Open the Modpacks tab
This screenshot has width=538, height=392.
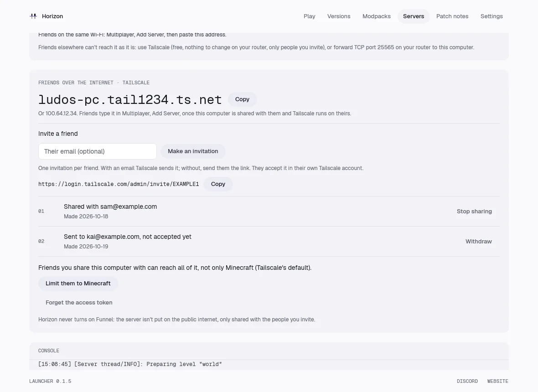tap(377, 16)
